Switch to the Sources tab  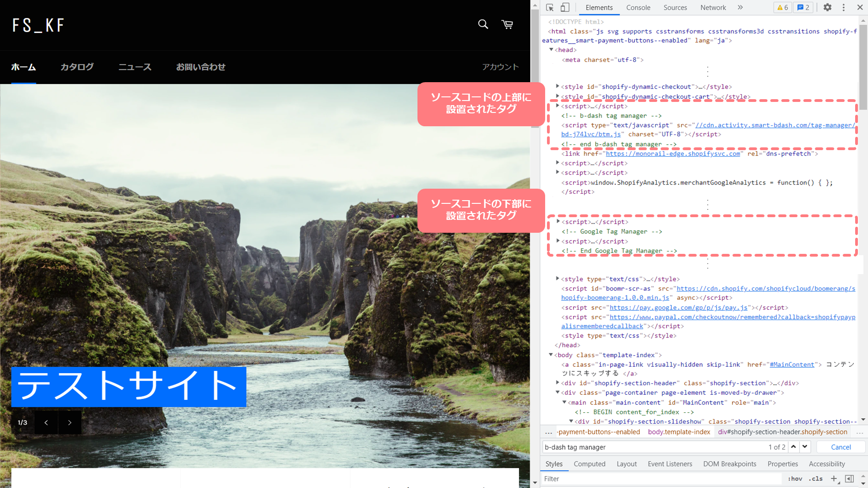(675, 7)
